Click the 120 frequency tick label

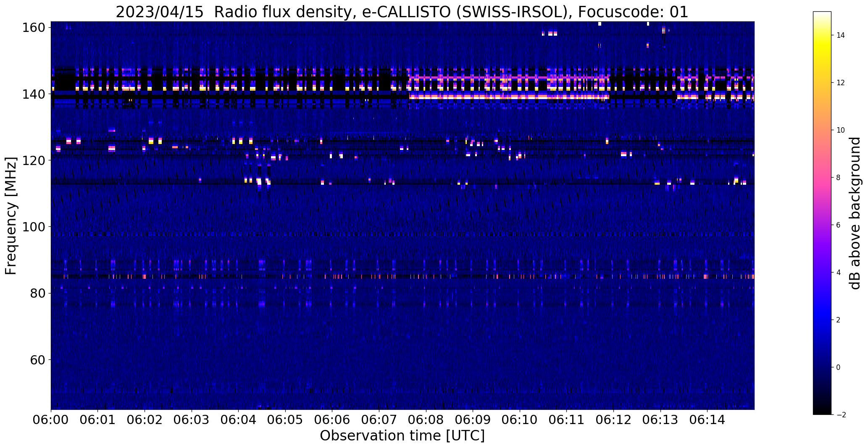pos(33,160)
